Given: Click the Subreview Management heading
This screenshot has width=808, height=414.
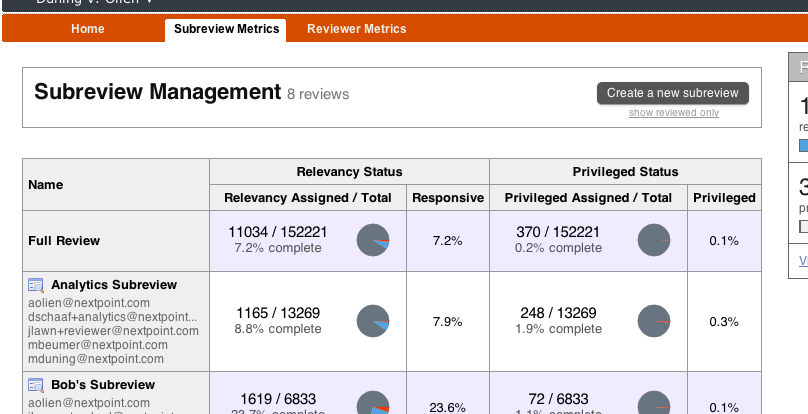Looking at the screenshot, I should 158,92.
